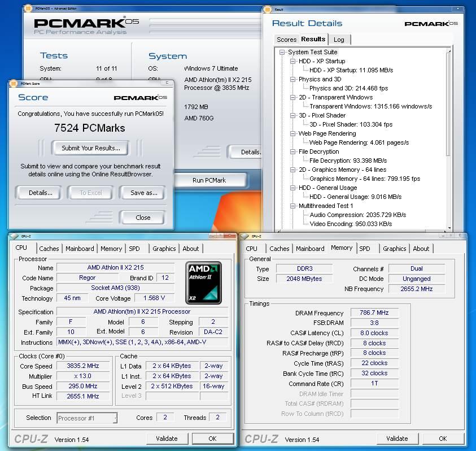Collapse the System Test Suite tree node
Viewport: 476px width, 451px height.
coord(282,52)
